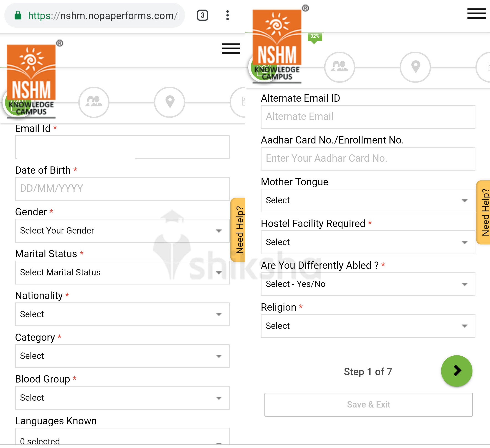This screenshot has width=490, height=448.
Task: Click the people step icon in progress bar
Action: click(340, 68)
